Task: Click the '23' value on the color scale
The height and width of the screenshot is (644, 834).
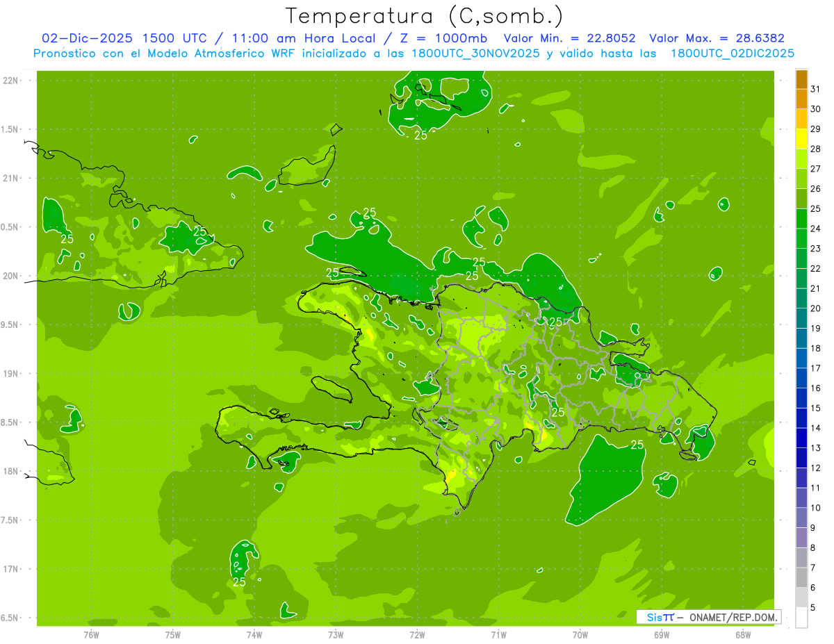Action: coord(816,249)
